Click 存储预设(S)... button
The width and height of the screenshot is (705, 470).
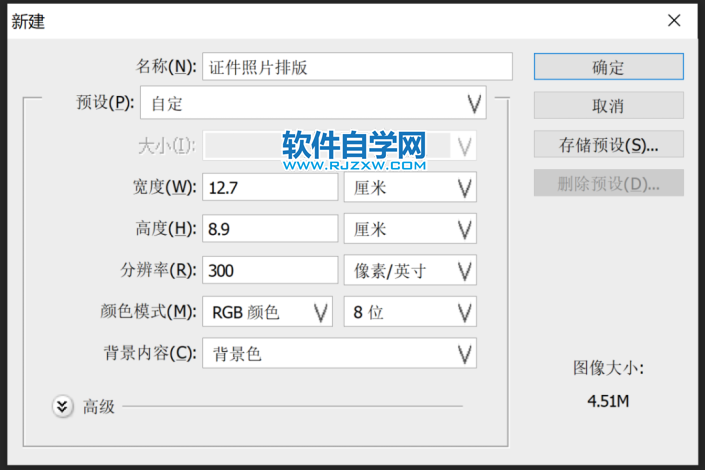[x=608, y=144]
